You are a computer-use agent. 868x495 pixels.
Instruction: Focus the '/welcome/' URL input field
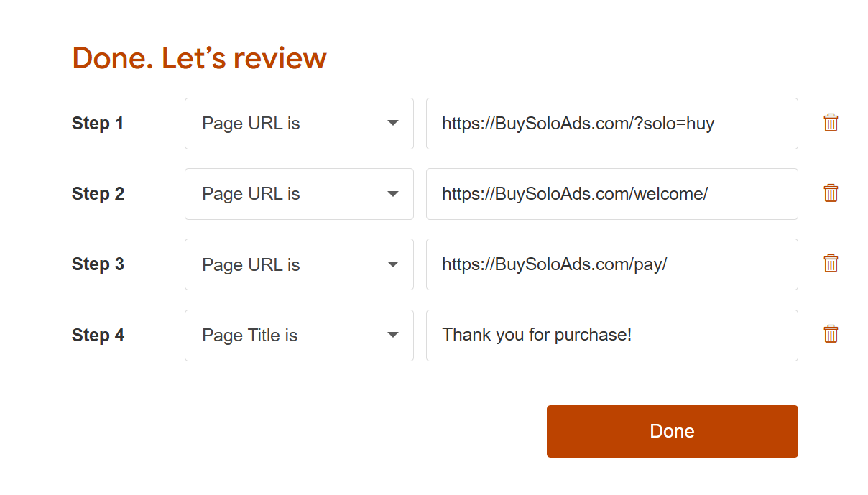point(611,194)
